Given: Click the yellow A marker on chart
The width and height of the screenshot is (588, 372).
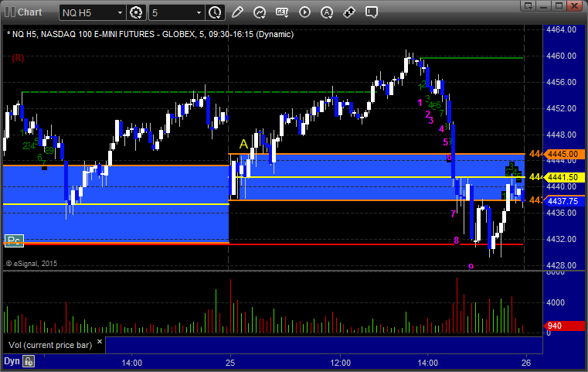Looking at the screenshot, I should click(x=243, y=144).
